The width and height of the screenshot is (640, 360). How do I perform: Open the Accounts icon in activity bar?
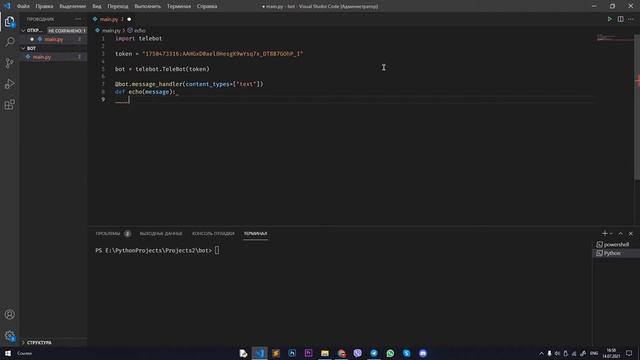[x=9, y=314]
